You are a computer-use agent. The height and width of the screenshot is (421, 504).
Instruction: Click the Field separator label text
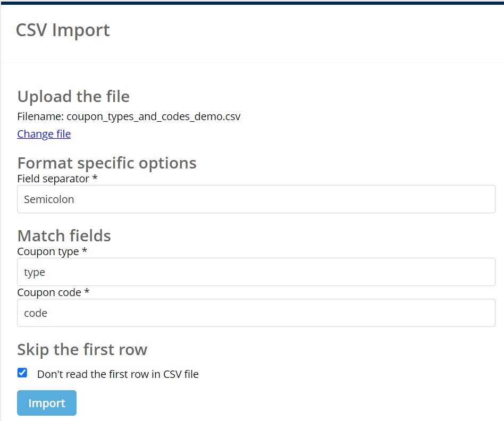53,179
